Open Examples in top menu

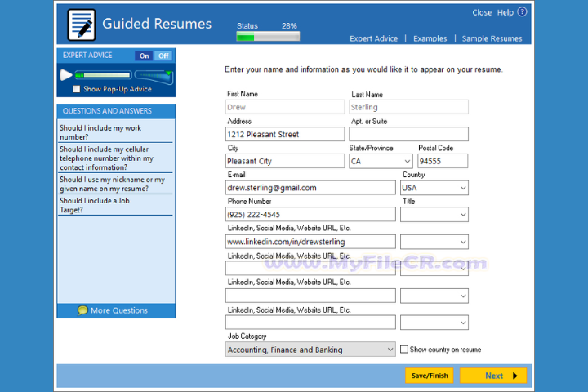point(430,38)
